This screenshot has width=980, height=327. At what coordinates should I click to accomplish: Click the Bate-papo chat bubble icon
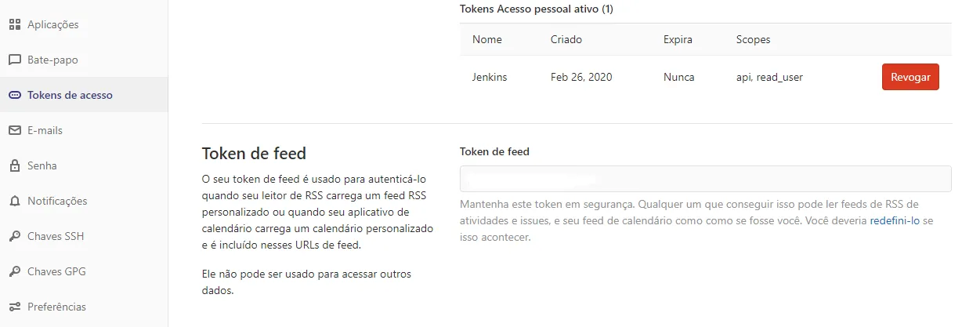[x=14, y=60]
